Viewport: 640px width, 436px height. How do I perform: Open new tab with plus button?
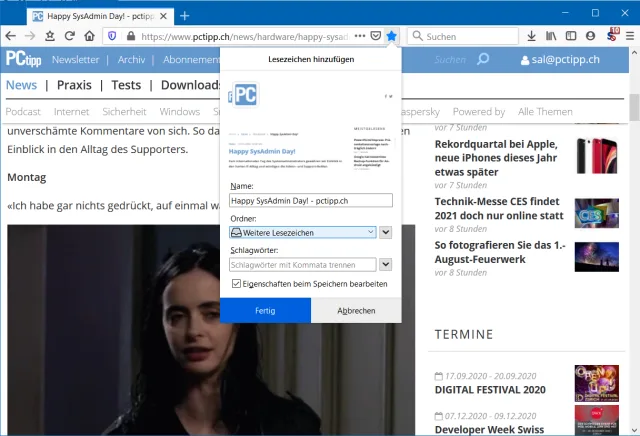pyautogui.click(x=185, y=16)
